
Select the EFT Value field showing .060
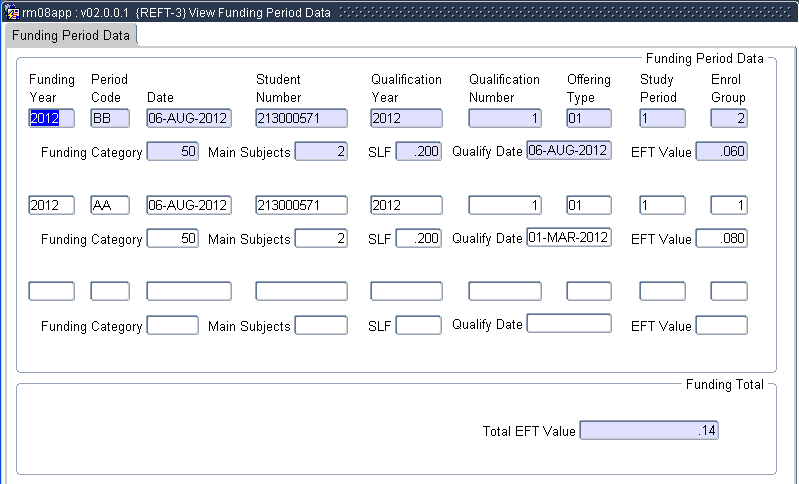coord(721,152)
